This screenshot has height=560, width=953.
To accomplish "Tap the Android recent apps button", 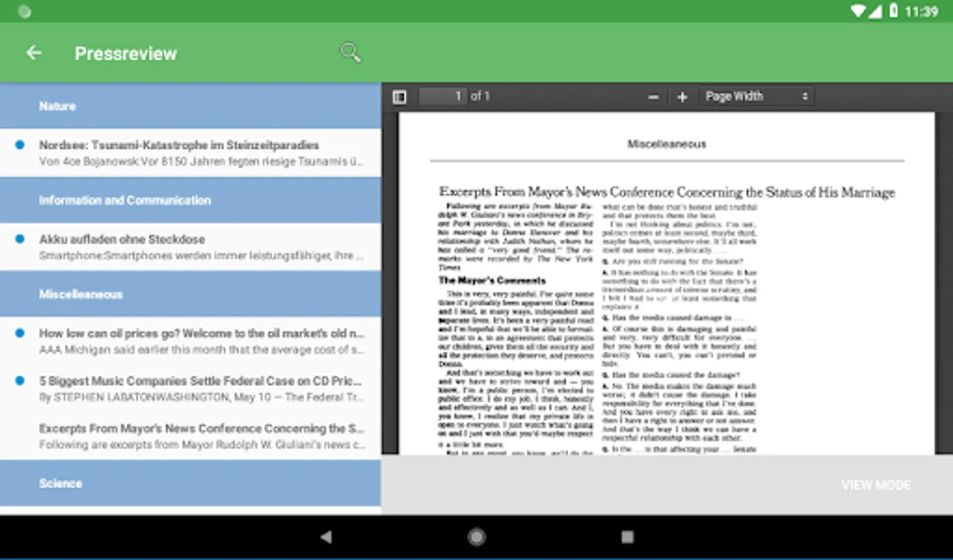I will point(627,536).
